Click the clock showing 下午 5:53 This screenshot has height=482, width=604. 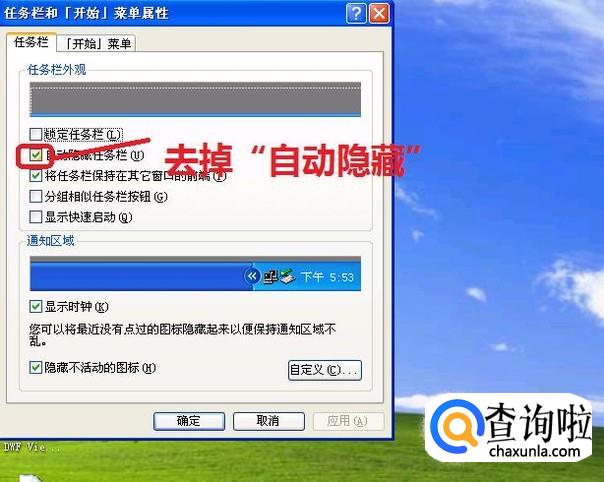pyautogui.click(x=327, y=277)
